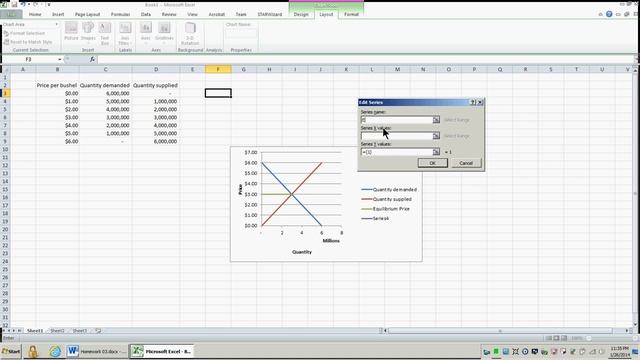Switch to Sheet3 tab
This screenshot has height=360, width=640.
pos(80,331)
